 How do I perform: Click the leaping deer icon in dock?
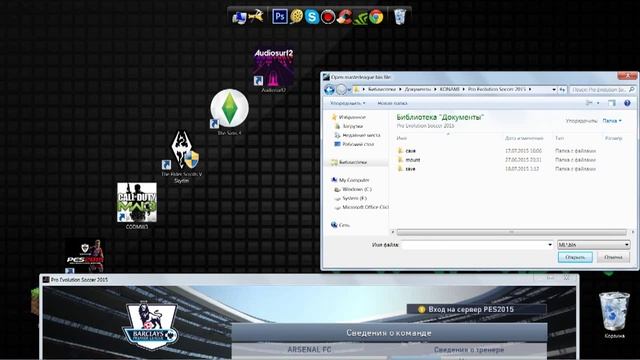[256, 17]
